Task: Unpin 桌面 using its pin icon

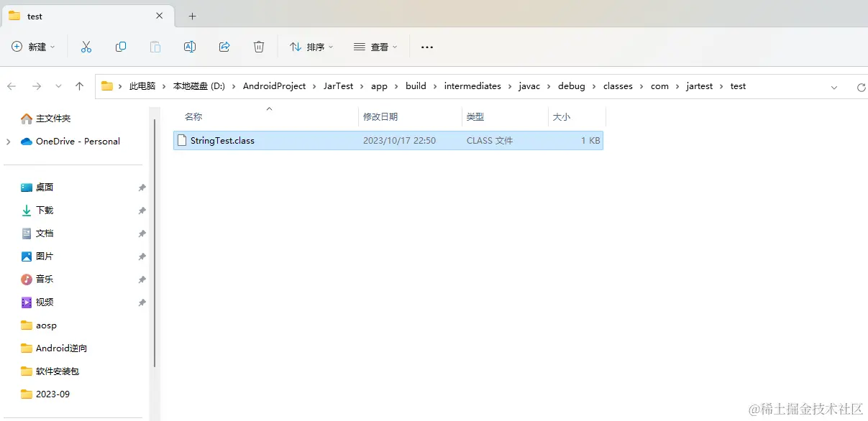Action: click(x=142, y=188)
